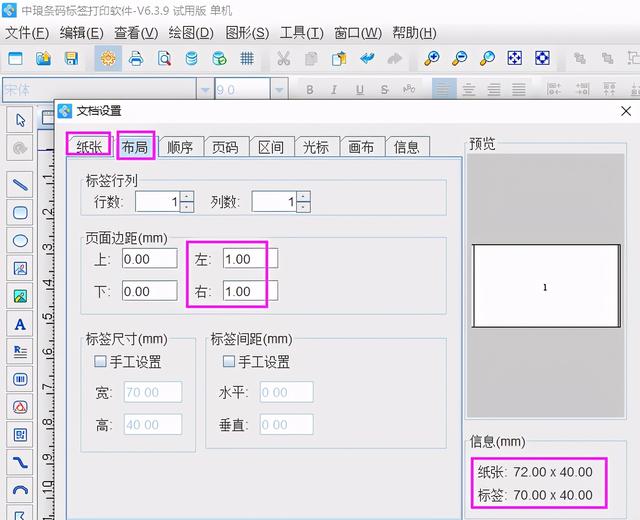Switch to the 信息 tab
This screenshot has width=640, height=520.
pyautogui.click(x=407, y=147)
